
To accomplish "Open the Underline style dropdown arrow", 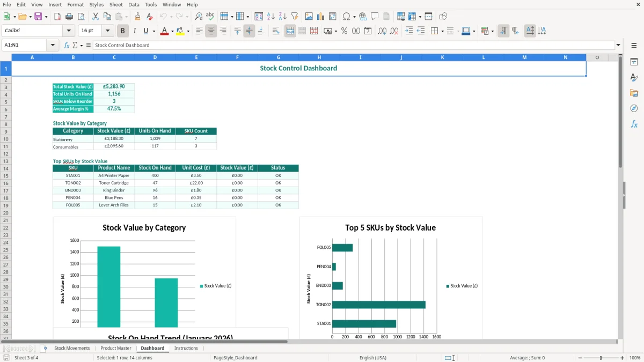I will [153, 31].
